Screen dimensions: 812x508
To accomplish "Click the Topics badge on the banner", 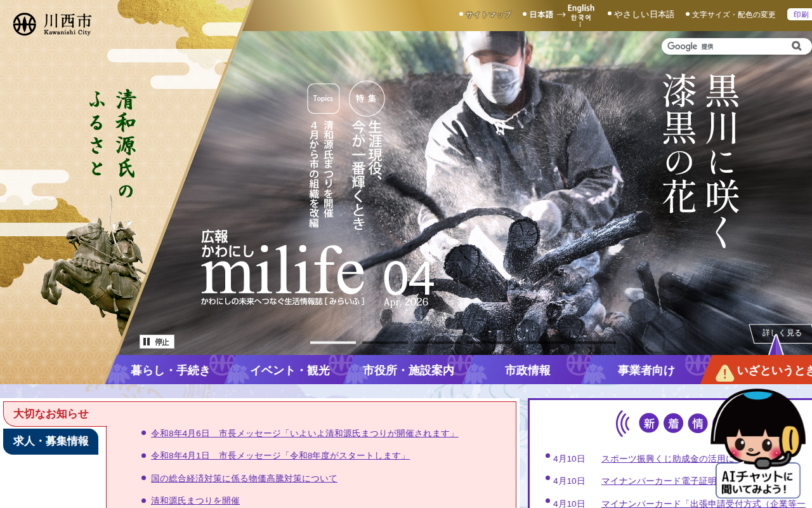I will (323, 98).
